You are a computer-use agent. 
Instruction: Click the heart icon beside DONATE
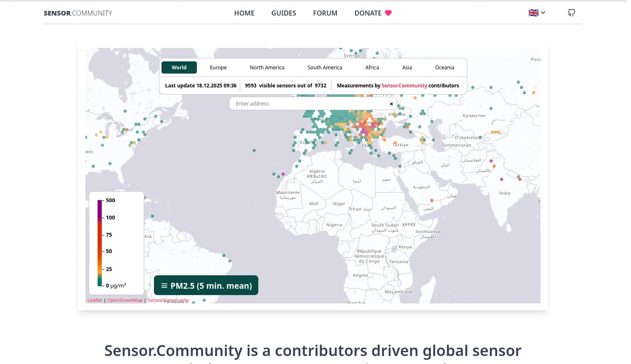pos(388,13)
